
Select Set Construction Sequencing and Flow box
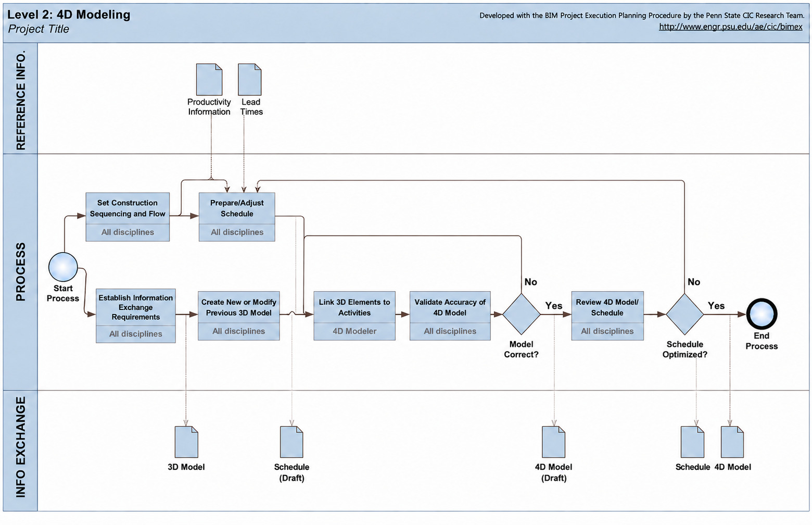click(x=128, y=217)
